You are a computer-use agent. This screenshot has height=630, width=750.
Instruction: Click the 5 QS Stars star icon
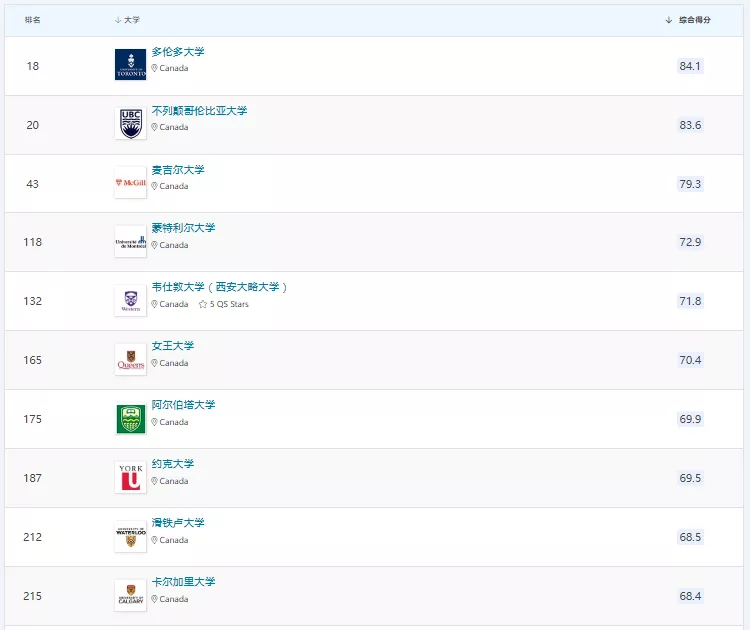tap(203, 304)
